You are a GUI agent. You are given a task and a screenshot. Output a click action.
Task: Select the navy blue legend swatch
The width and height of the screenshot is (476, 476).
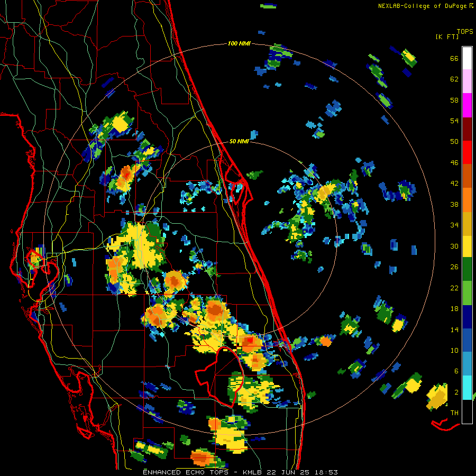tap(467, 317)
